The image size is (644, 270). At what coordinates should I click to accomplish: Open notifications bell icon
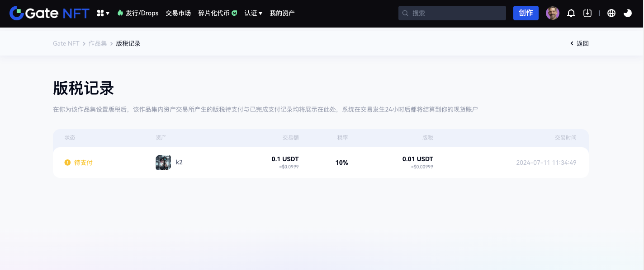(x=571, y=13)
